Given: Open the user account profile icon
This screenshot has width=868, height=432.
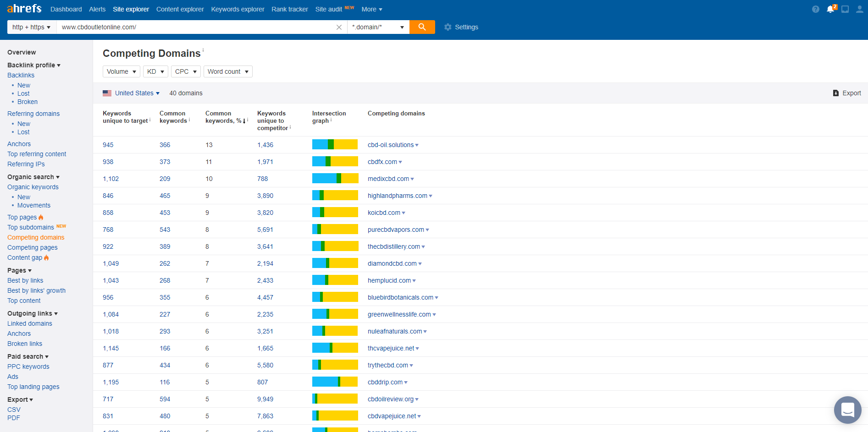Looking at the screenshot, I should tap(859, 9).
